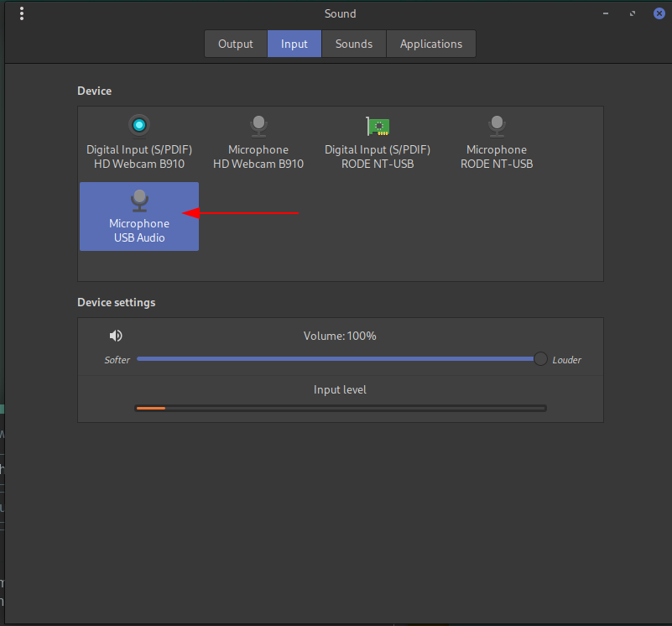
Task: Click the Volume: 100% label
Action: pos(340,336)
